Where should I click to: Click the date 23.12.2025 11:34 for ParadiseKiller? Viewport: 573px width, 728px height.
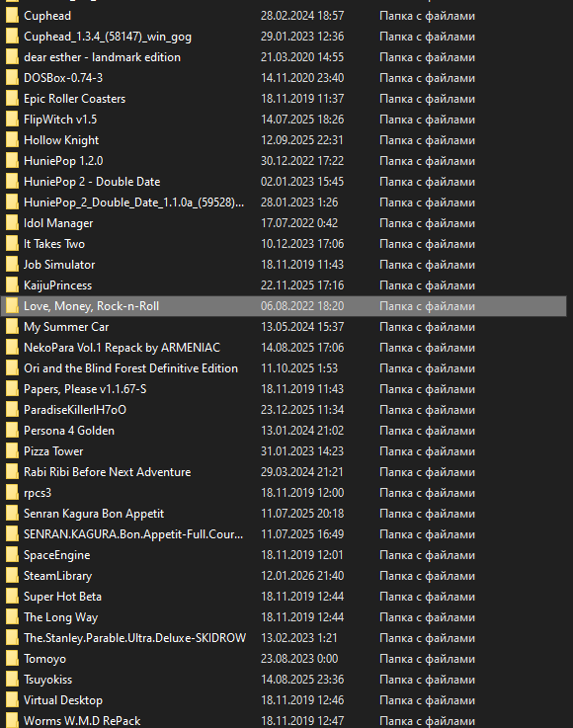pyautogui.click(x=302, y=410)
